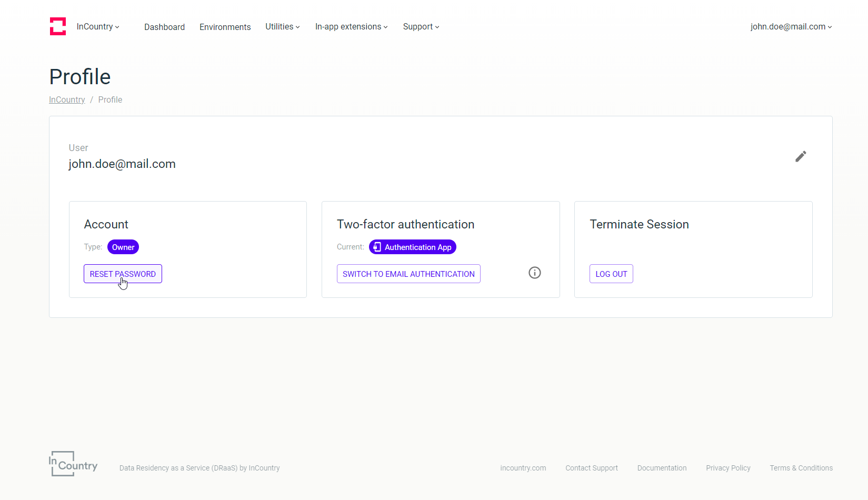
Task: View the Privacy Policy link
Action: 728,468
